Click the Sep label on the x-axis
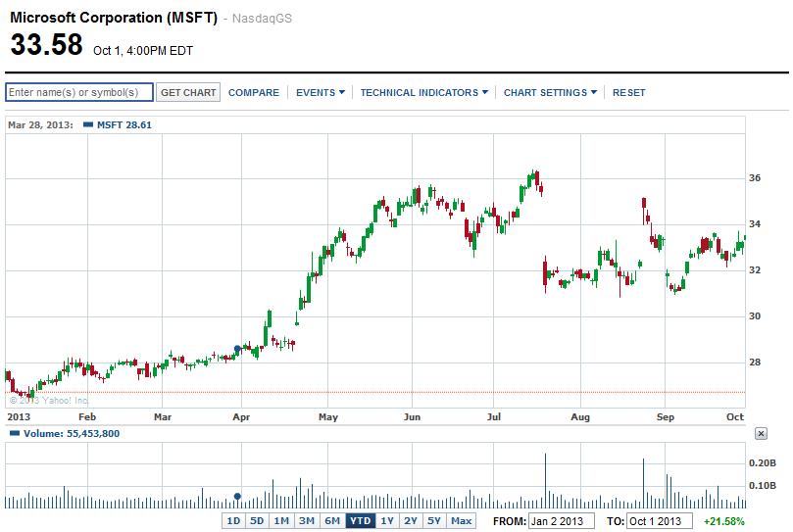Screen dimensions: 793x532 [x=665, y=417]
